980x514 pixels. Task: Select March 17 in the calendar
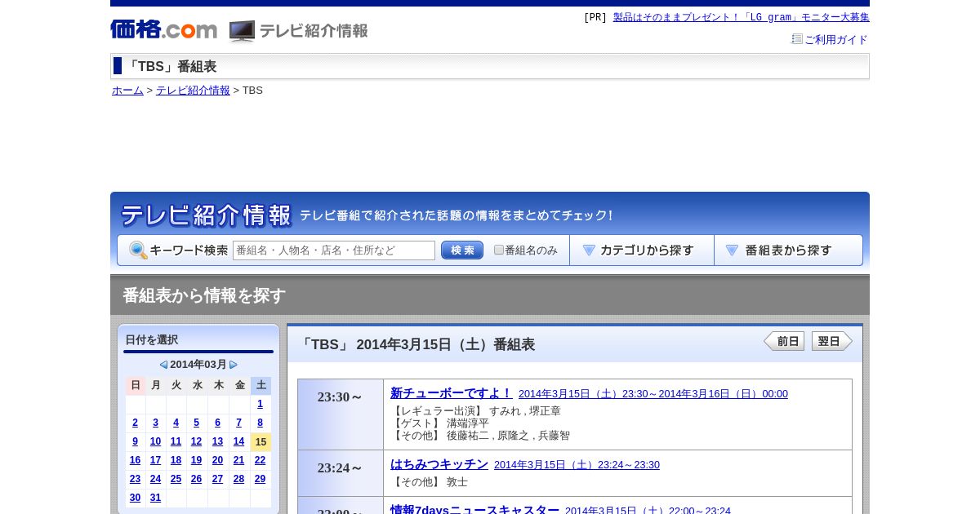[155, 460]
